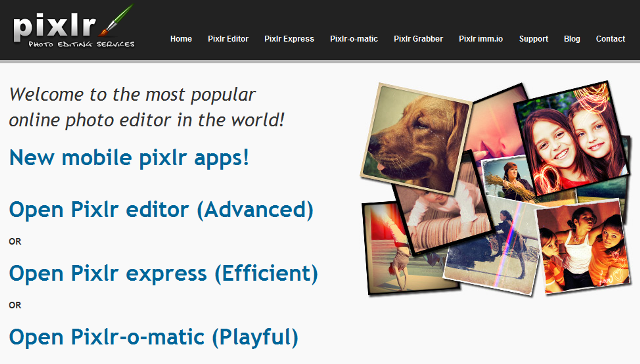Open the Home menu item
The height and width of the screenshot is (364, 640).
click(181, 39)
